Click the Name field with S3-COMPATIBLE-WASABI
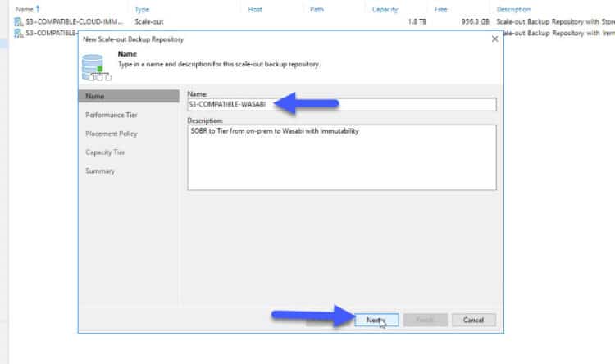The width and height of the screenshot is (615, 364). [342, 104]
